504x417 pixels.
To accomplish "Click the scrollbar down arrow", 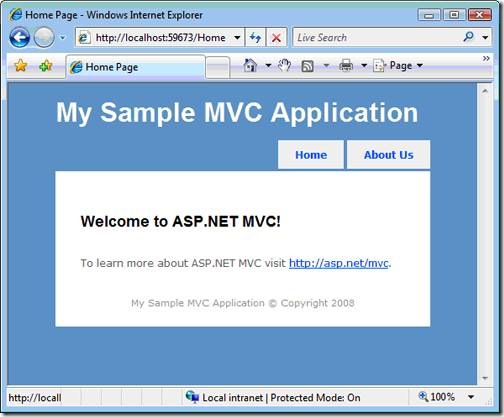I will pos(485,378).
